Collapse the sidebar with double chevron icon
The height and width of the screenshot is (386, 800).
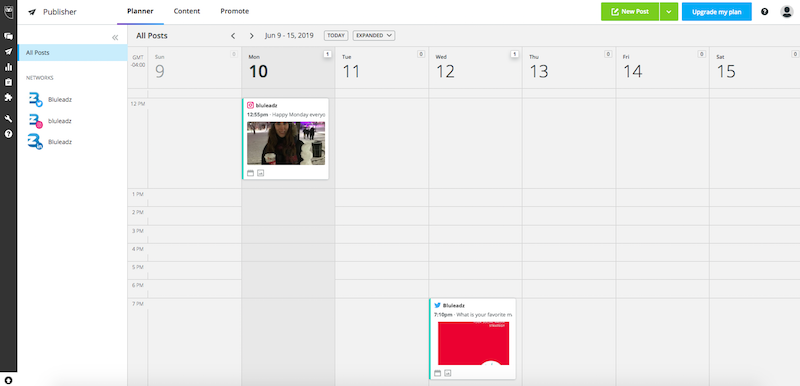point(115,37)
